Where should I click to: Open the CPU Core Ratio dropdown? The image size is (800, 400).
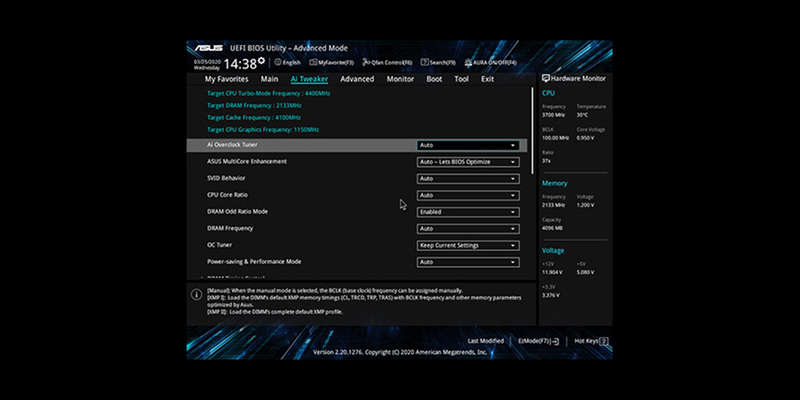tap(468, 195)
